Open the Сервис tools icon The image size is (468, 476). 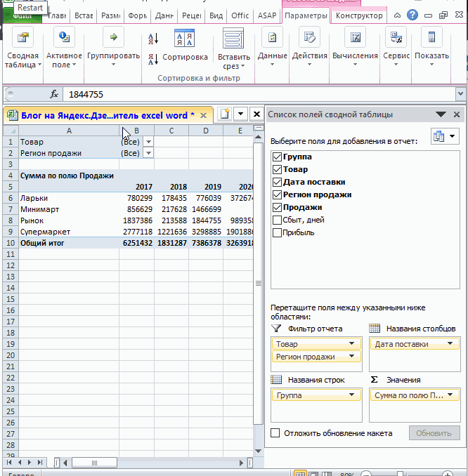[396, 37]
